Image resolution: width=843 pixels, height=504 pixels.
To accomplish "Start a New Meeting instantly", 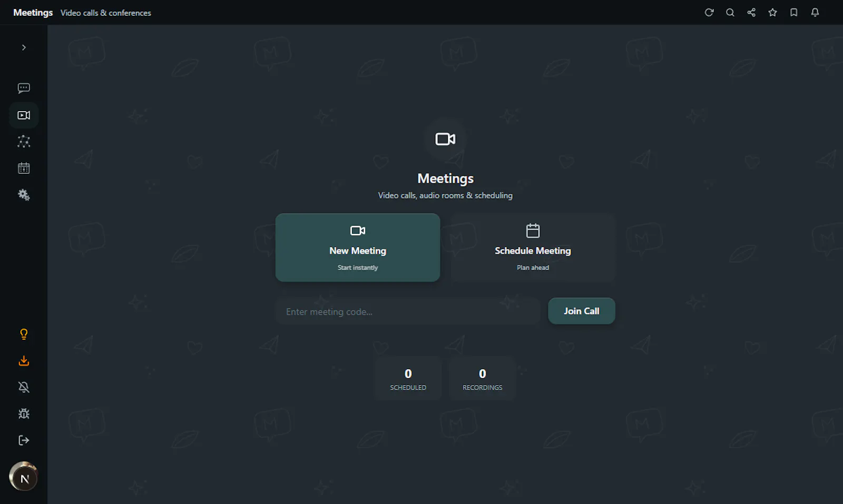I will (x=358, y=248).
